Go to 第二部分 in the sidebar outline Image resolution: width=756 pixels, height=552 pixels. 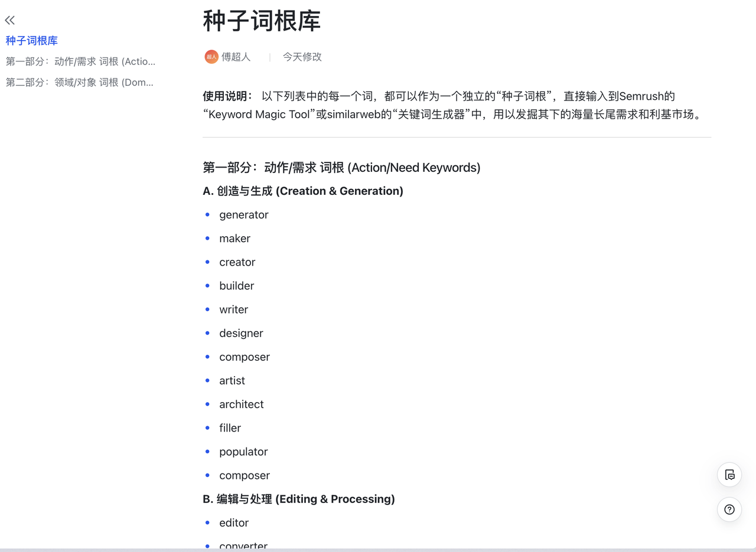click(x=80, y=82)
